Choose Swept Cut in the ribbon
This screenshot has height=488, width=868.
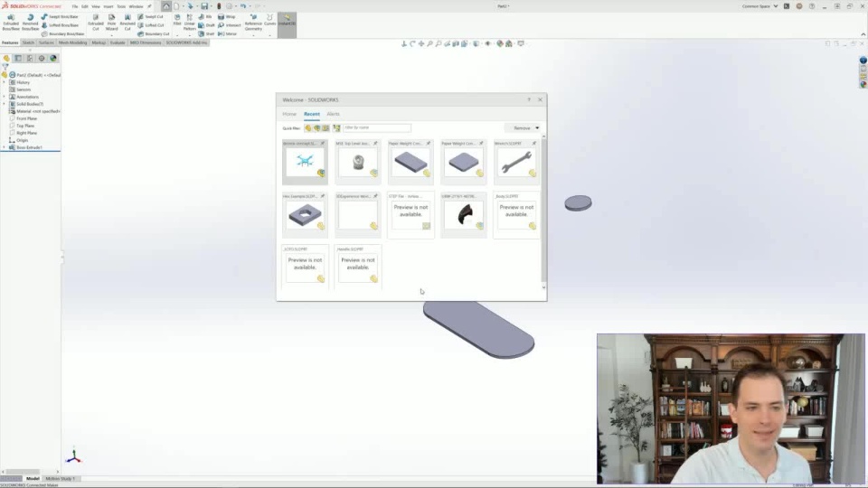click(151, 16)
